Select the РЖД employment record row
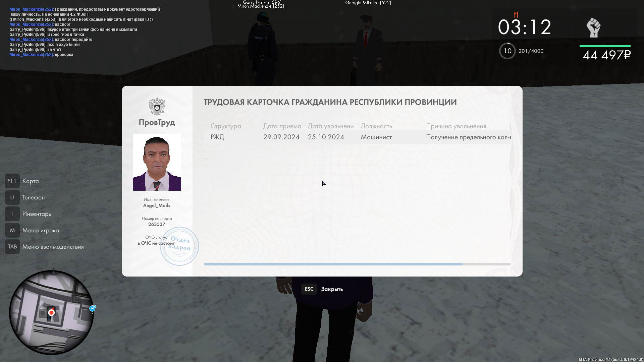Image resolution: width=644 pixels, height=362 pixels. (357, 137)
